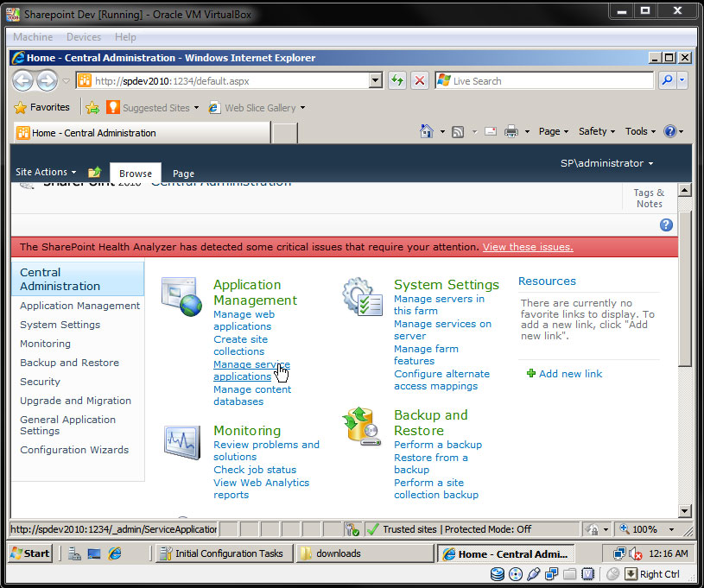Click the green plus Add new link icon
The width and height of the screenshot is (704, 588).
click(x=530, y=374)
